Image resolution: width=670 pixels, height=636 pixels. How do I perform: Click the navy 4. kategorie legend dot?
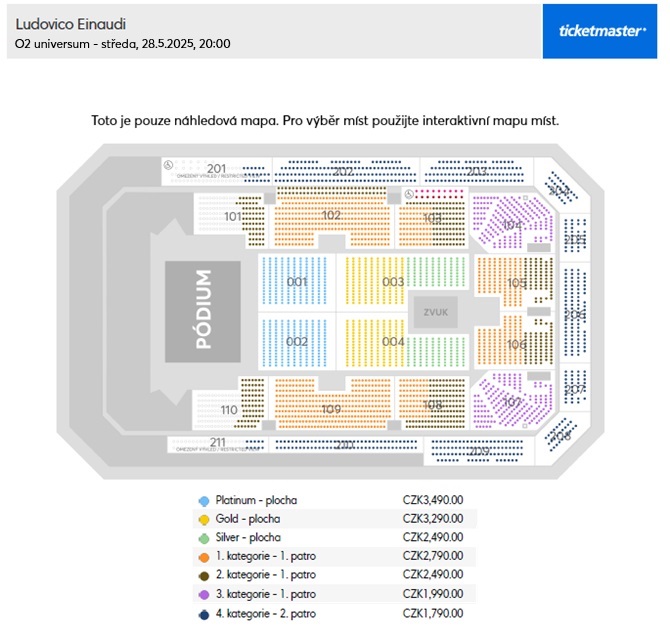(204, 615)
